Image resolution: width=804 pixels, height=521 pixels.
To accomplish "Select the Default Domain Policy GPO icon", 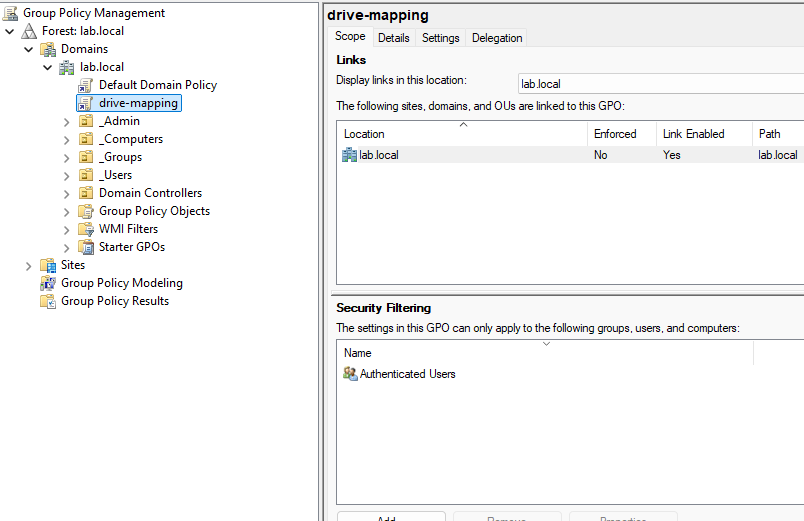I will [x=86, y=85].
